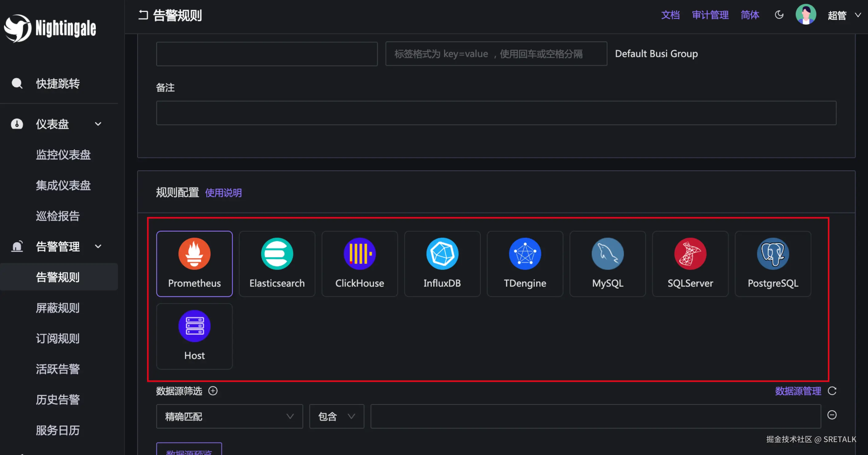
Task: Click the alert management bell icon
Action: 17,246
